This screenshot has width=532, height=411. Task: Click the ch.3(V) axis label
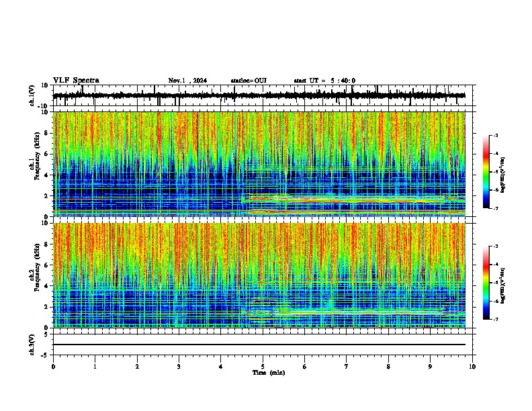32,345
